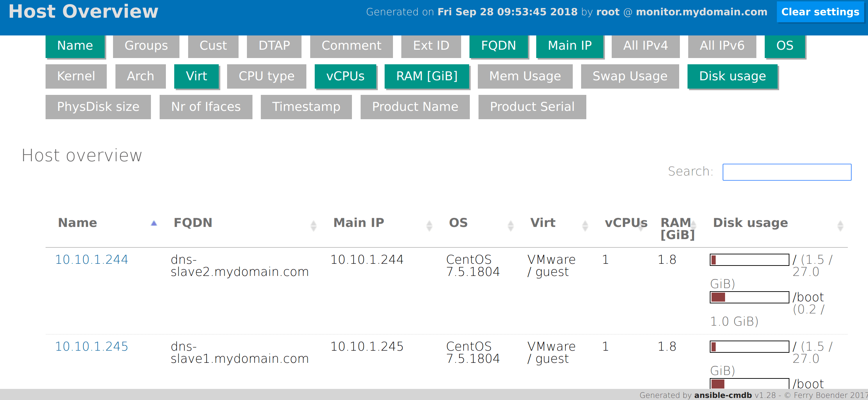Enable the Timestamp column

coord(306,107)
